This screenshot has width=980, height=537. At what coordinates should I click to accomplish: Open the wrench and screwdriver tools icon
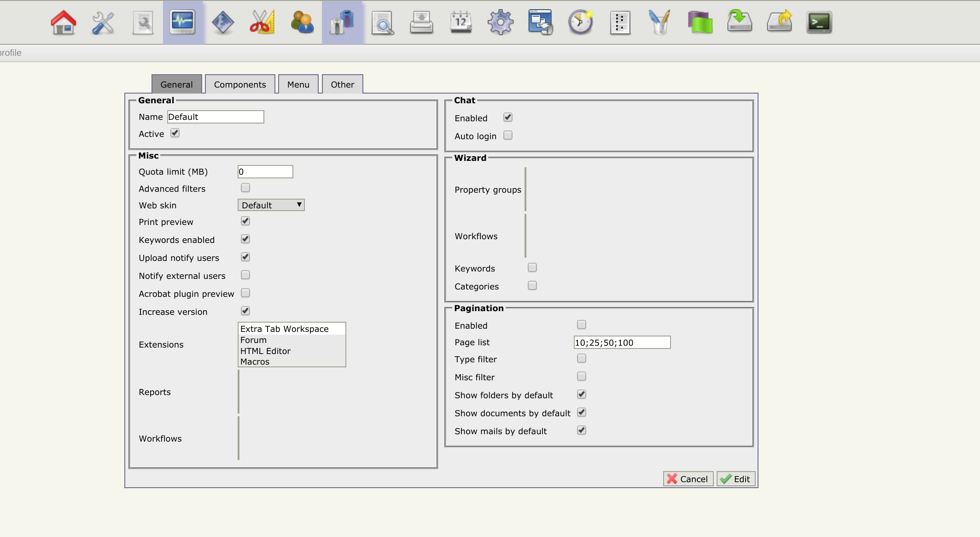pos(103,22)
